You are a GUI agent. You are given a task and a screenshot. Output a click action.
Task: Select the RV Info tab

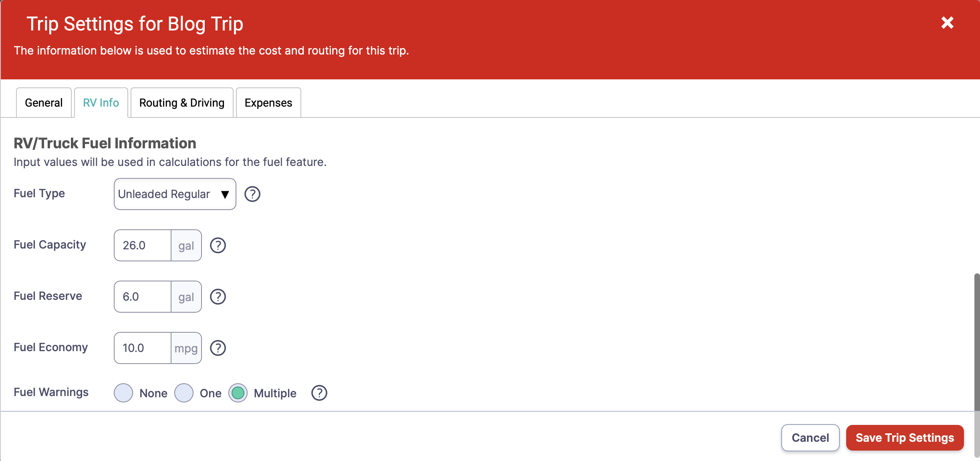tap(101, 103)
